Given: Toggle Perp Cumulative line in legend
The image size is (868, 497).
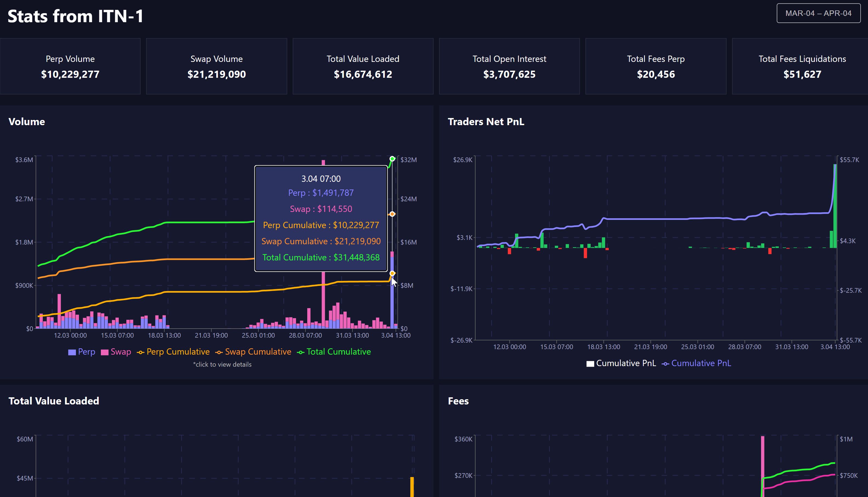Looking at the screenshot, I should (x=173, y=352).
